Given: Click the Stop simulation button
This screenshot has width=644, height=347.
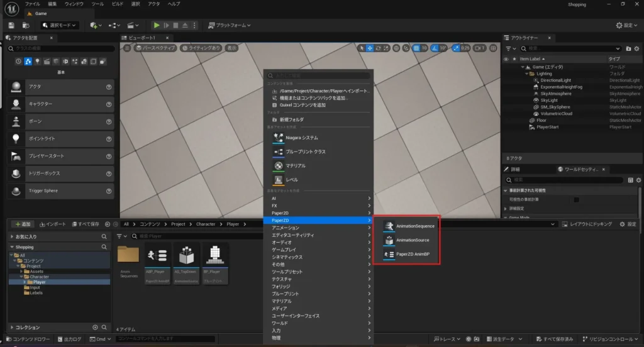Looking at the screenshot, I should coord(176,26).
